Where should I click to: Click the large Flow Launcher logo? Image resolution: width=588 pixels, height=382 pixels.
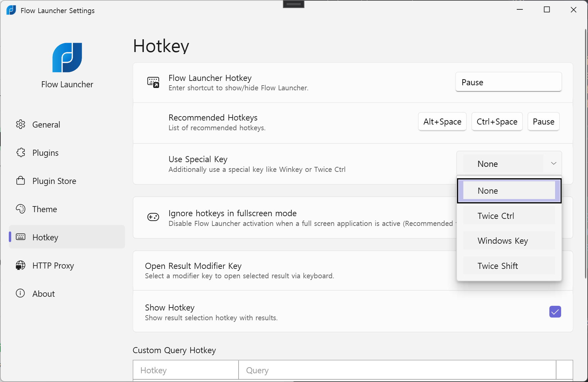pyautogui.click(x=67, y=57)
